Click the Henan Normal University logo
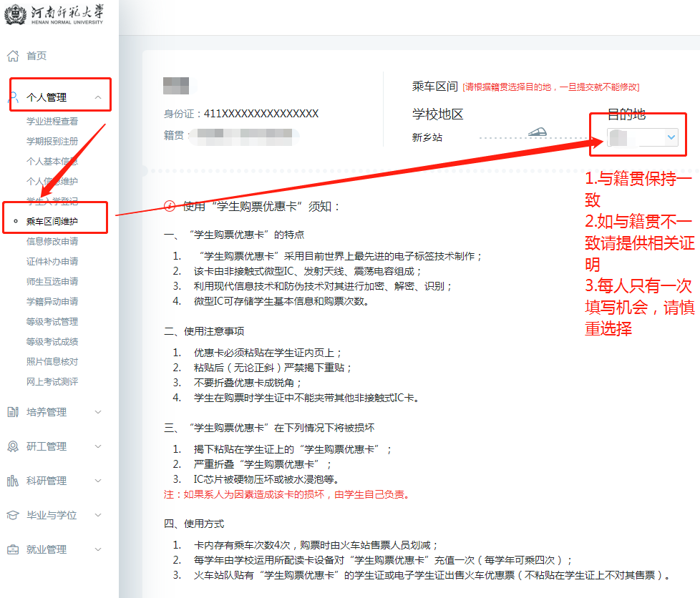700x598 pixels. click(53, 15)
